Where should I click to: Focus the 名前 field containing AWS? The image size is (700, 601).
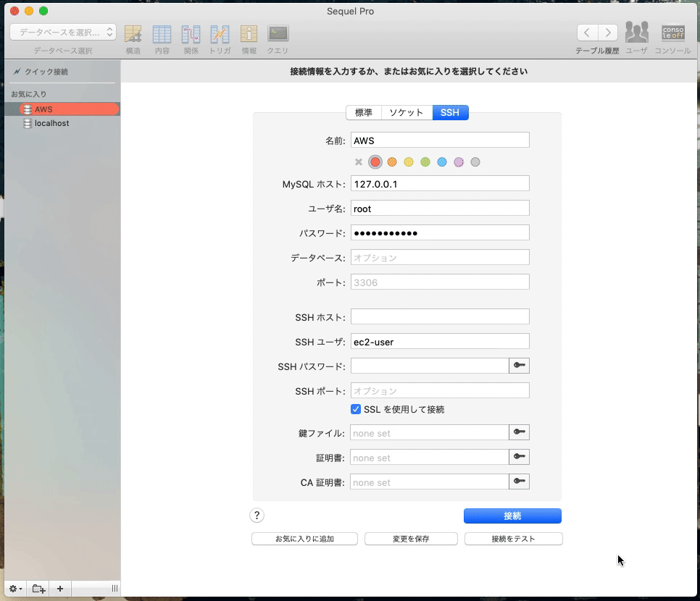click(440, 140)
